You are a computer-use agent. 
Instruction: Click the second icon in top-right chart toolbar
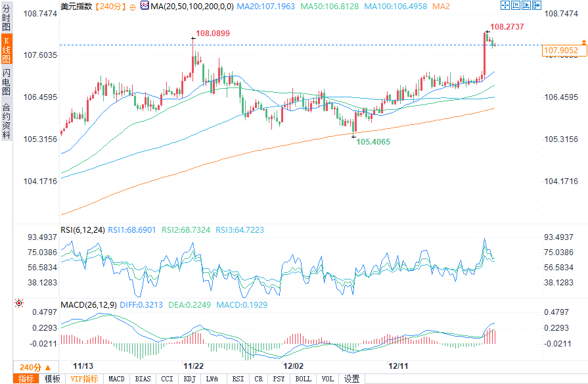pyautogui.click(x=515, y=5)
